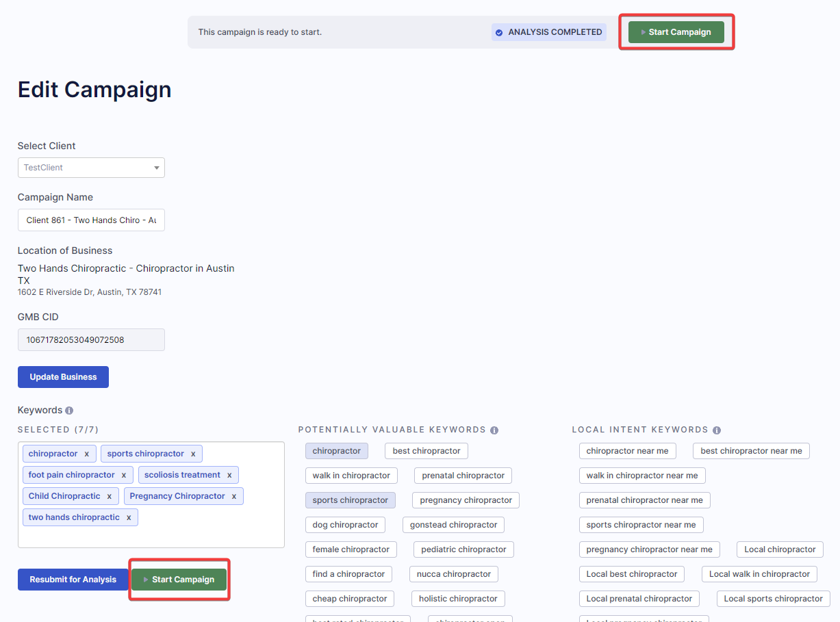Click the Campaign Name input field
Screen dimensions: 840x622
(x=91, y=220)
